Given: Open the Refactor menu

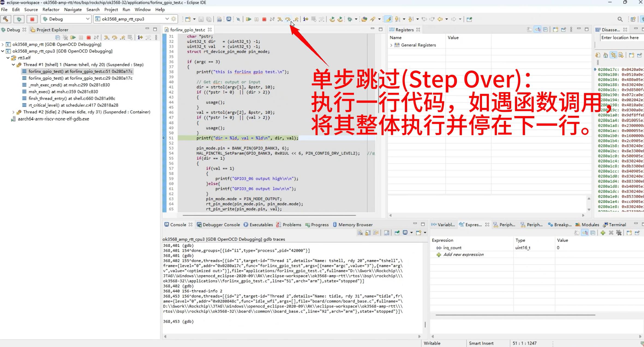Looking at the screenshot, I should (51, 10).
